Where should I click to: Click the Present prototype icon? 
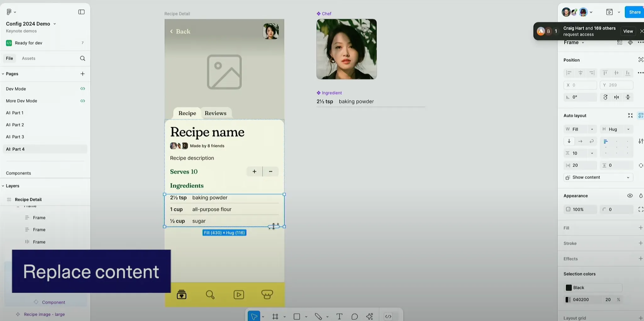609,12
